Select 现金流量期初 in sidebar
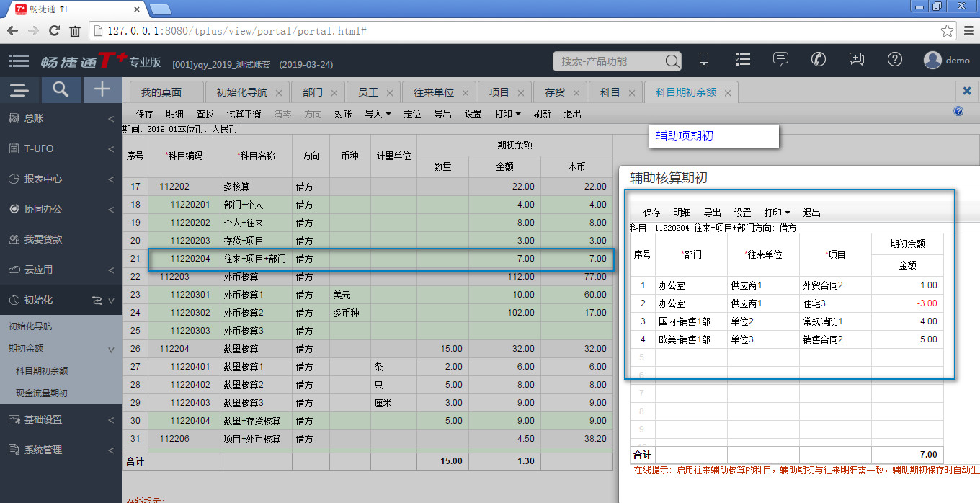The height and width of the screenshot is (503, 980). coord(42,393)
